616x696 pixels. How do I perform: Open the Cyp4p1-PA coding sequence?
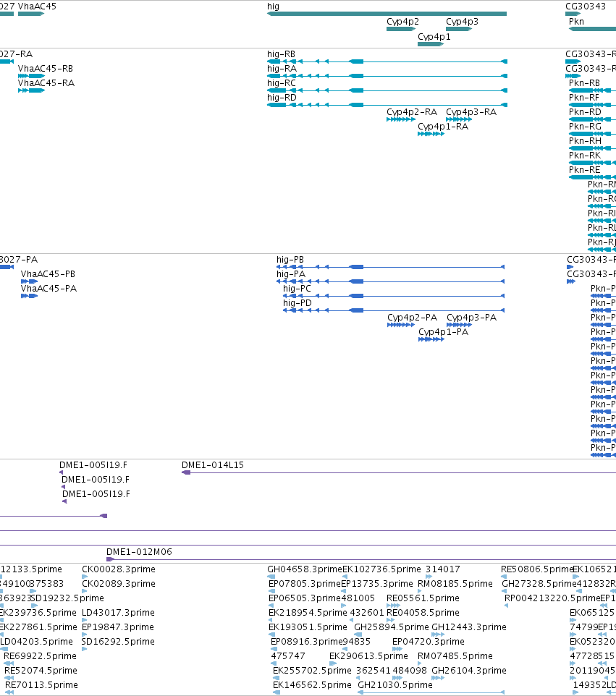pos(431,339)
